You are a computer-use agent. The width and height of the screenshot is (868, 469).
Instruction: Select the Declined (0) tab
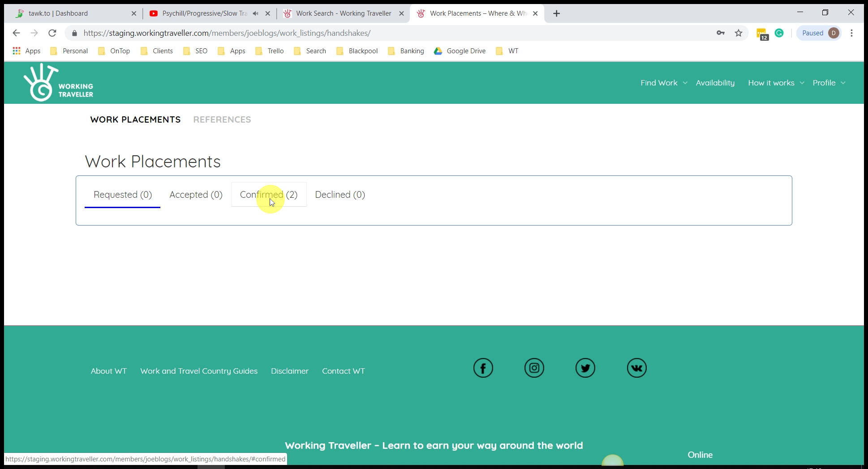340,195
